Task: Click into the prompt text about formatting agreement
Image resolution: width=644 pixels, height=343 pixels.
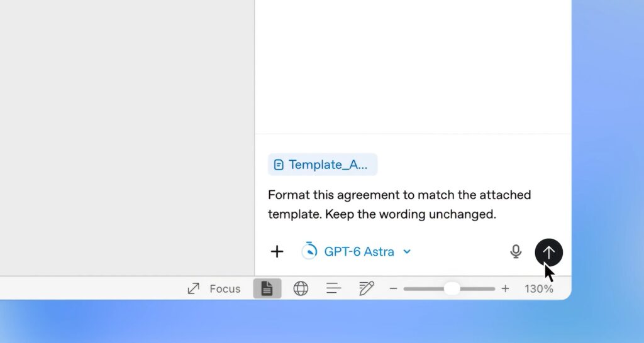Action: [399, 204]
